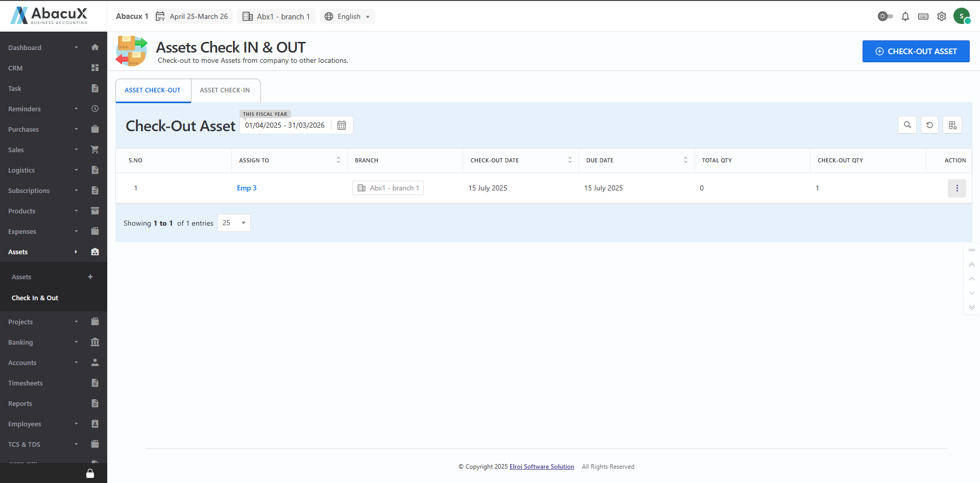Click the Check-Out Asset button
980x483 pixels.
pos(916,52)
